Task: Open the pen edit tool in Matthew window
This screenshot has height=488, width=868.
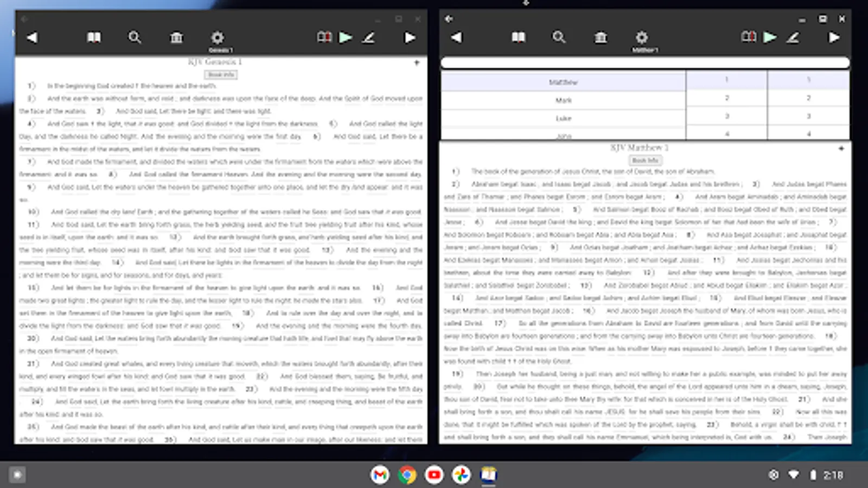Action: point(793,37)
